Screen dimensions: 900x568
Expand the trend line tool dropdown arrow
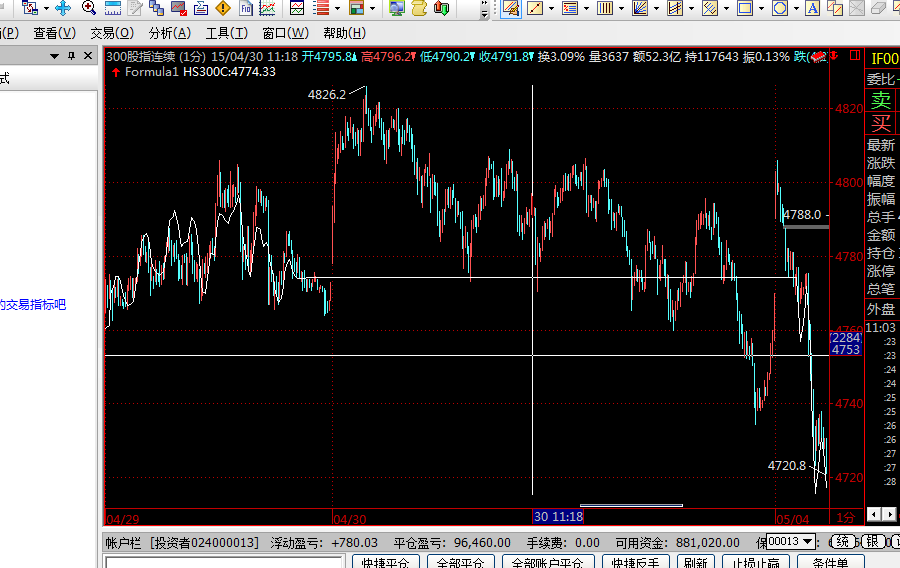pos(550,8)
